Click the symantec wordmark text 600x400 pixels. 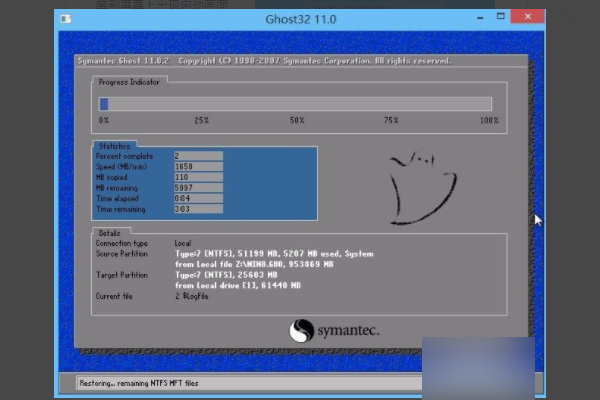348,330
